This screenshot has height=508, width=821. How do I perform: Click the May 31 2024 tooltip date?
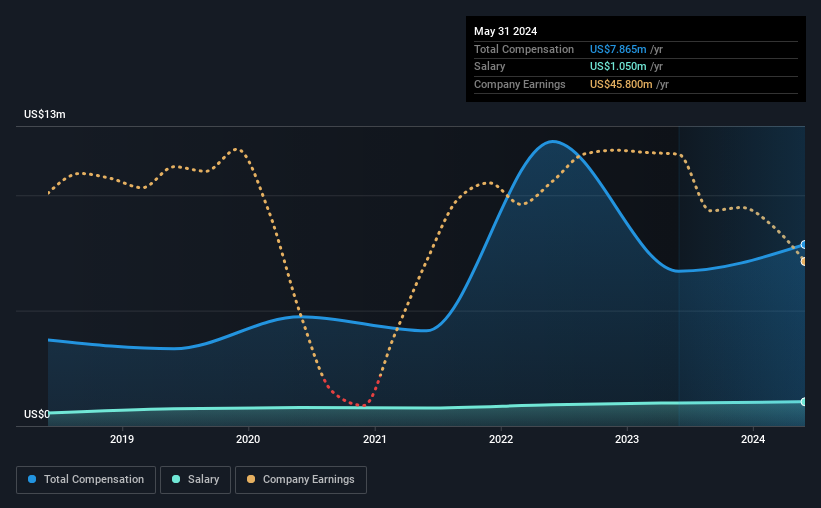tap(505, 31)
